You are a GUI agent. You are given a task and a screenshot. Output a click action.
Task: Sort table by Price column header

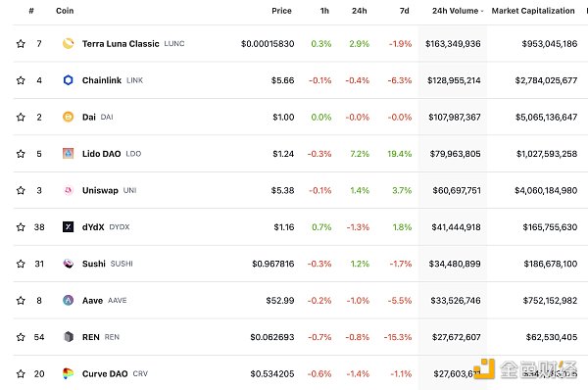point(281,11)
